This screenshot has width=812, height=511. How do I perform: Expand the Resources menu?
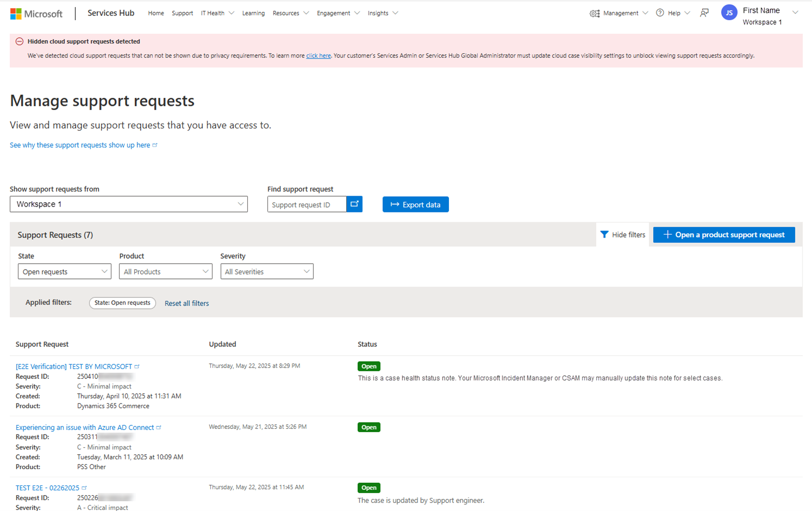(x=291, y=13)
